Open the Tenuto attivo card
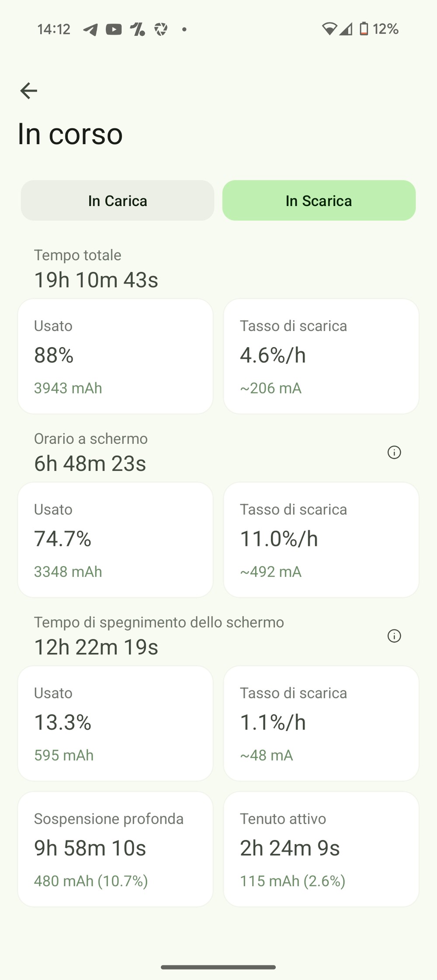The width and height of the screenshot is (437, 980). tap(321, 849)
